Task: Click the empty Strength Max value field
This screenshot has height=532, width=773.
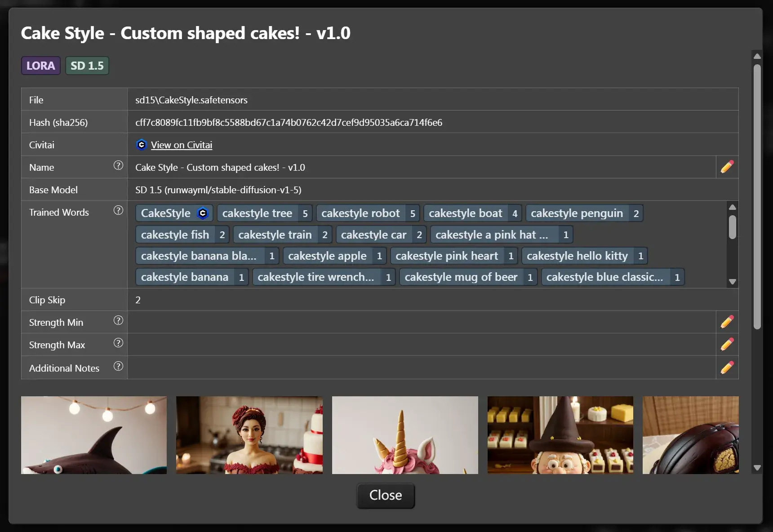Action: [x=422, y=344]
